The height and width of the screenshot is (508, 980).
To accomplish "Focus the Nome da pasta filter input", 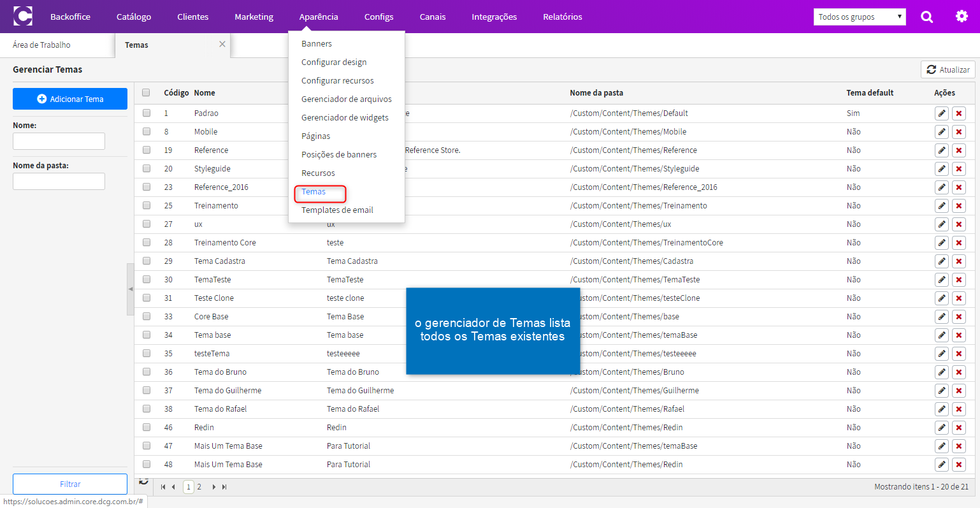I will click(59, 182).
